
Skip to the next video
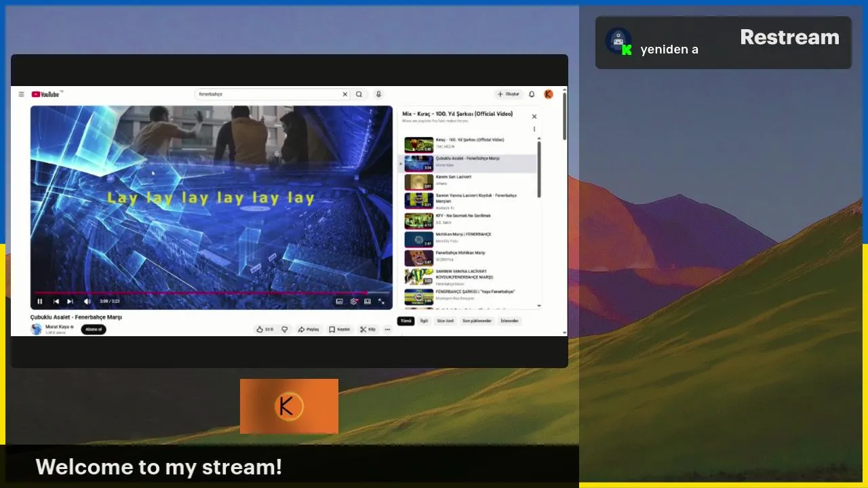tap(70, 302)
